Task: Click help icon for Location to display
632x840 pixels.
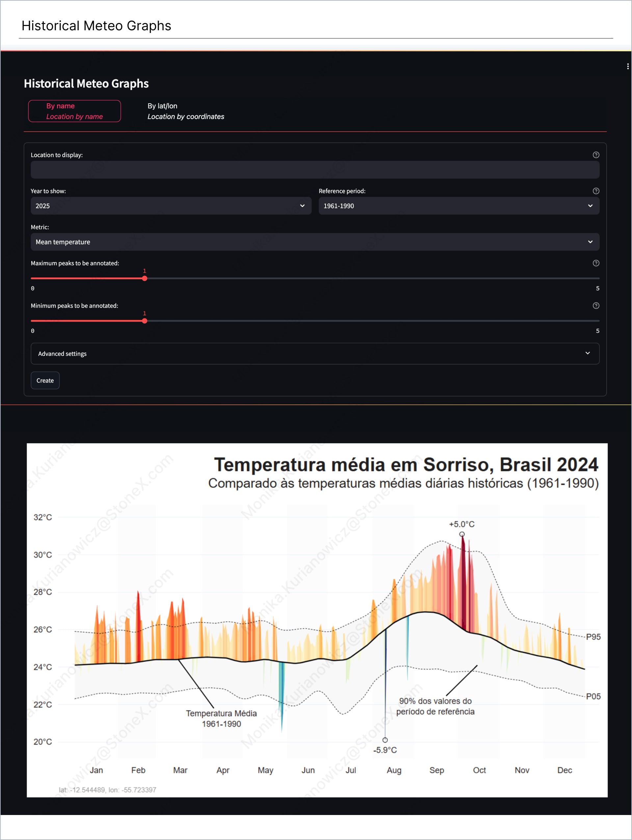Action: tap(595, 155)
